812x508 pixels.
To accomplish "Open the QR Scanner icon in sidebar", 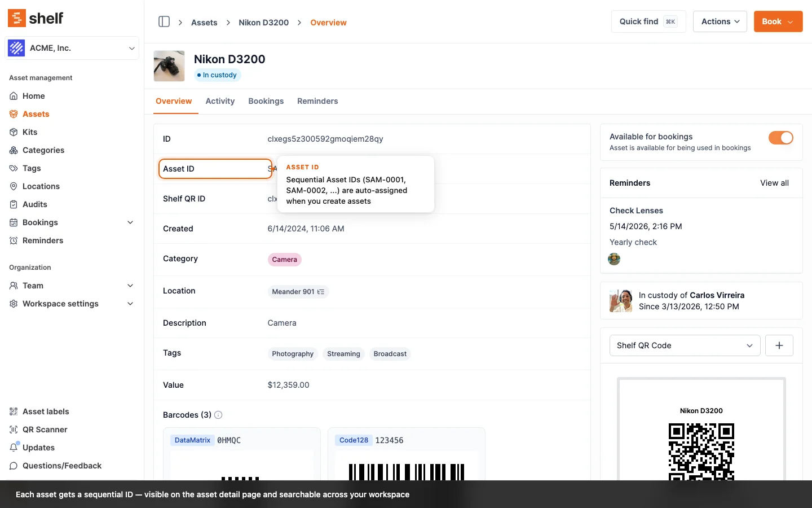I will [14, 430].
